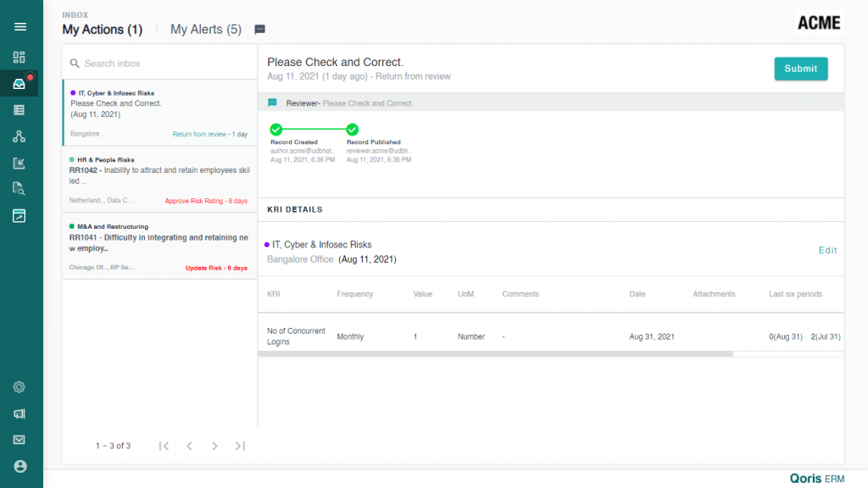
Task: Edit the IT, Cyber & Infosec Risks KRI
Action: (827, 251)
